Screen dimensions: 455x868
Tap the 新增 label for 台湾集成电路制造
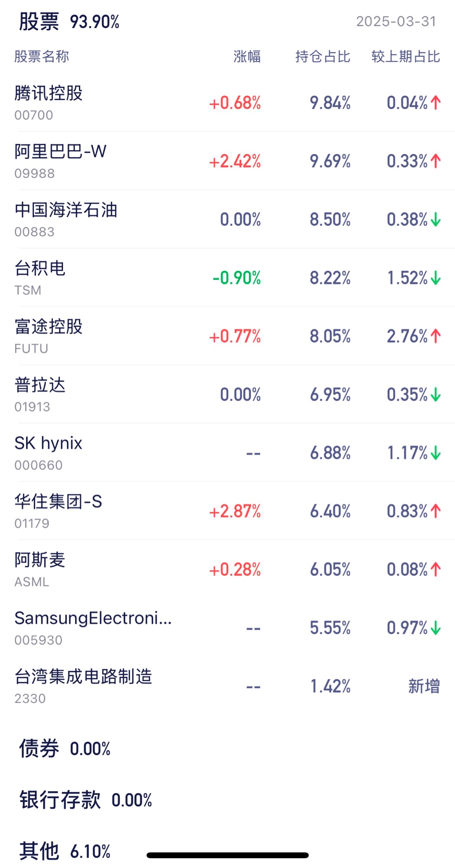pos(424,686)
